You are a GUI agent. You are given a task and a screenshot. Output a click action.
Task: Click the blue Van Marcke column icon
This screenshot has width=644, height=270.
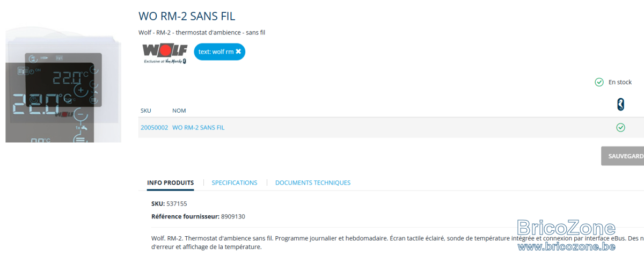(621, 105)
